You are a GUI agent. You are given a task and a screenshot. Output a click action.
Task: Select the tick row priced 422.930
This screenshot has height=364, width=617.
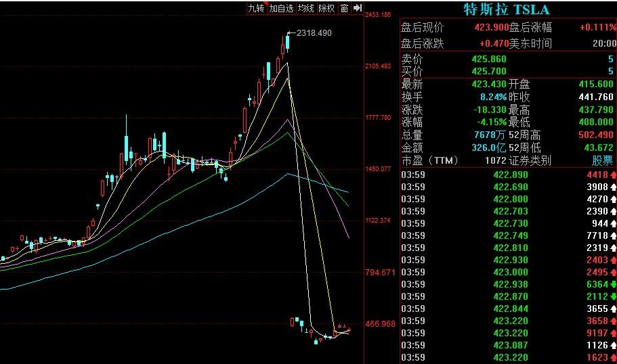pos(509,260)
